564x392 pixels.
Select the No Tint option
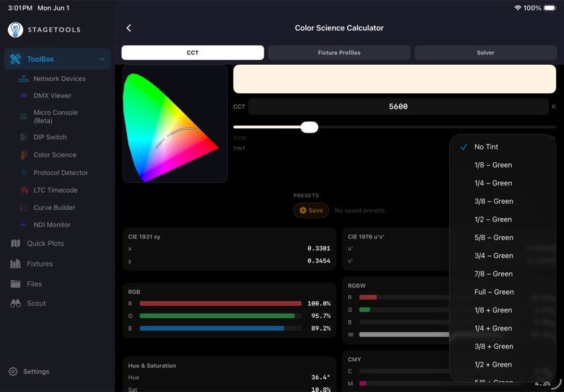pyautogui.click(x=503, y=147)
